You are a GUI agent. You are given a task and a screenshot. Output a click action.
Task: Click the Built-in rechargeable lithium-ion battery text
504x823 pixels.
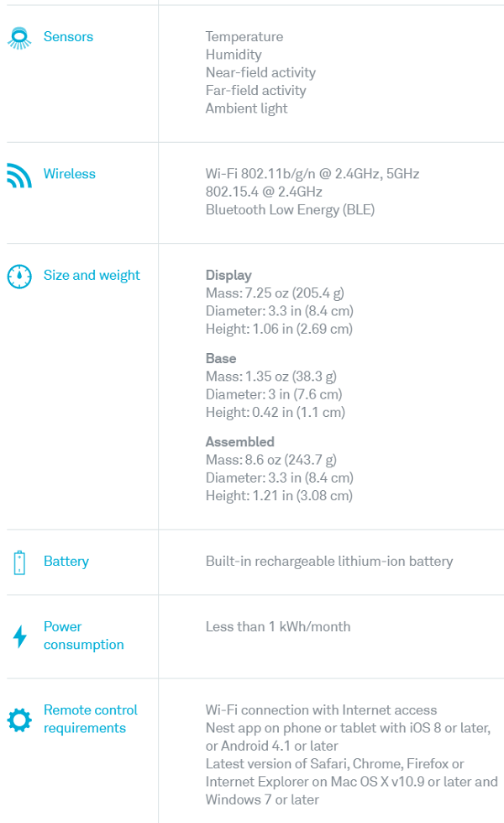[x=329, y=562]
